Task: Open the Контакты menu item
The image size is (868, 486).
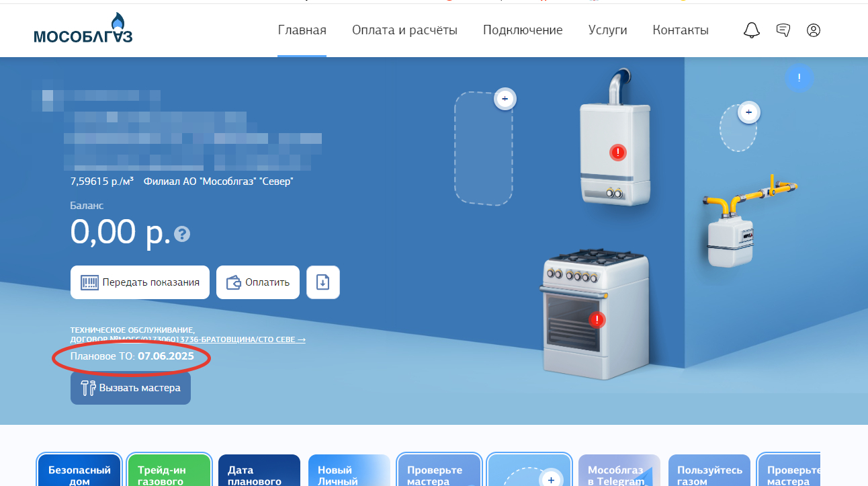Action: [x=681, y=30]
